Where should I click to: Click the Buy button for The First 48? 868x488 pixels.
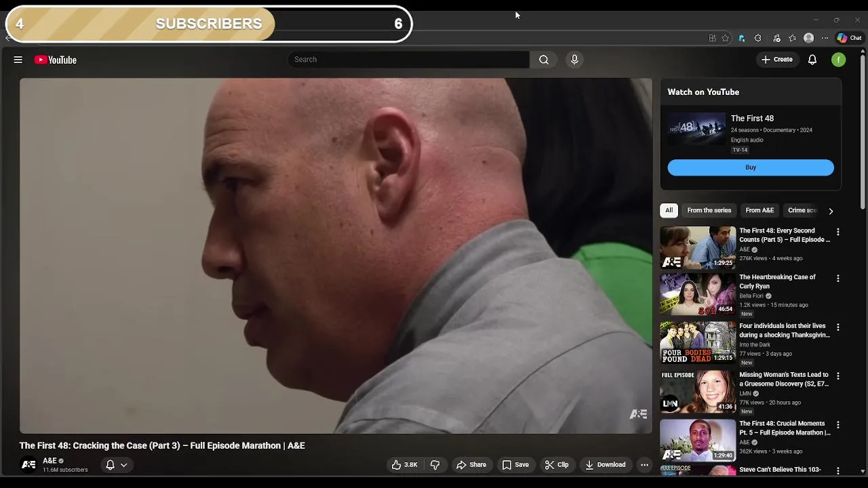coord(751,167)
